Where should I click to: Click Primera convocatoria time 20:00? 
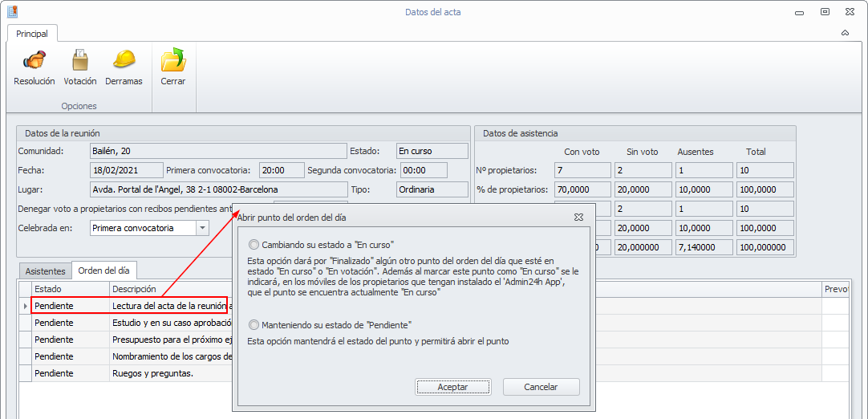point(282,170)
